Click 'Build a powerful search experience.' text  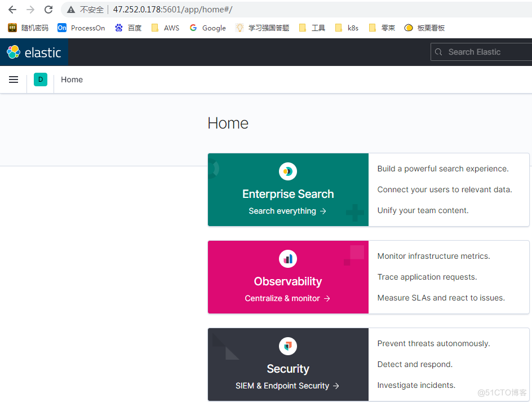443,169
